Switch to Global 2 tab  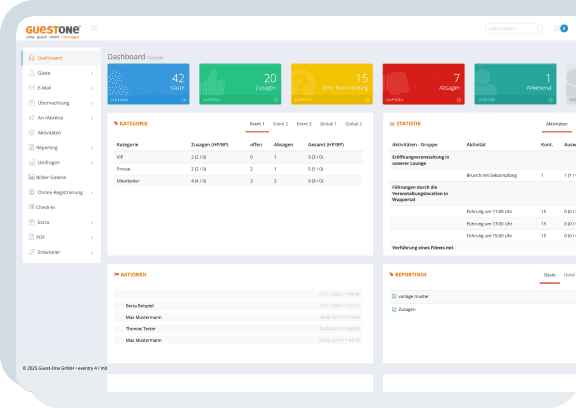coord(353,124)
